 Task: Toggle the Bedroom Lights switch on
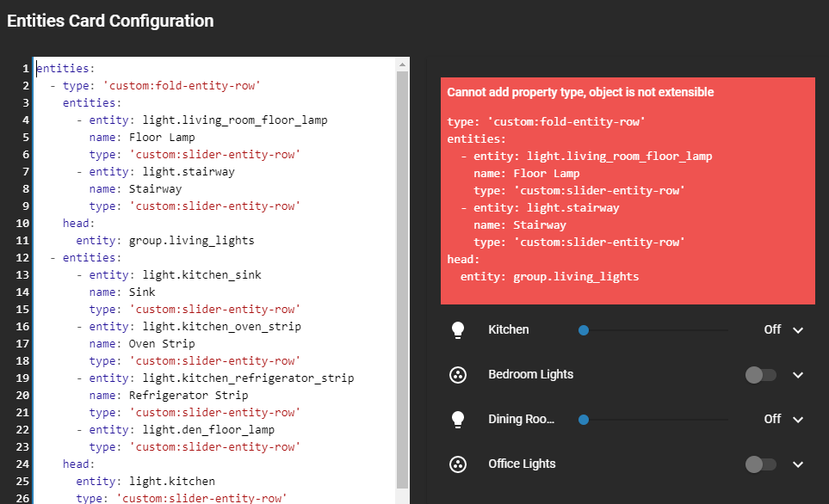click(x=761, y=374)
